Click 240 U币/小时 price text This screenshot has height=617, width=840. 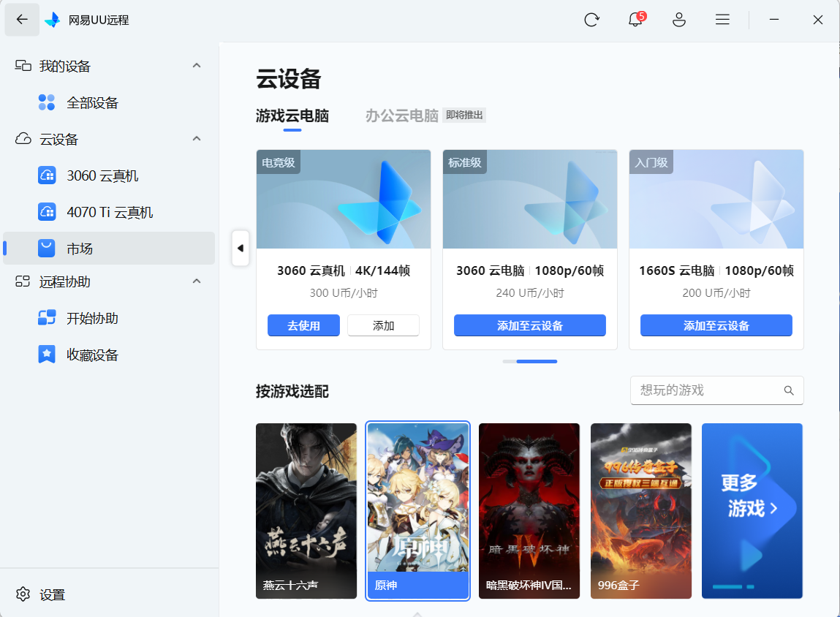tap(530, 293)
